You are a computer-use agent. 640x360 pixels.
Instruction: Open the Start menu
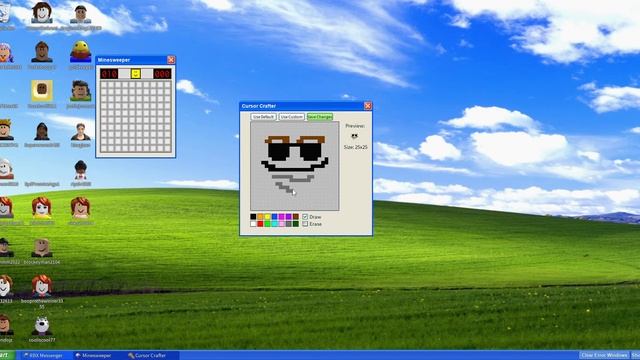(x=6, y=356)
